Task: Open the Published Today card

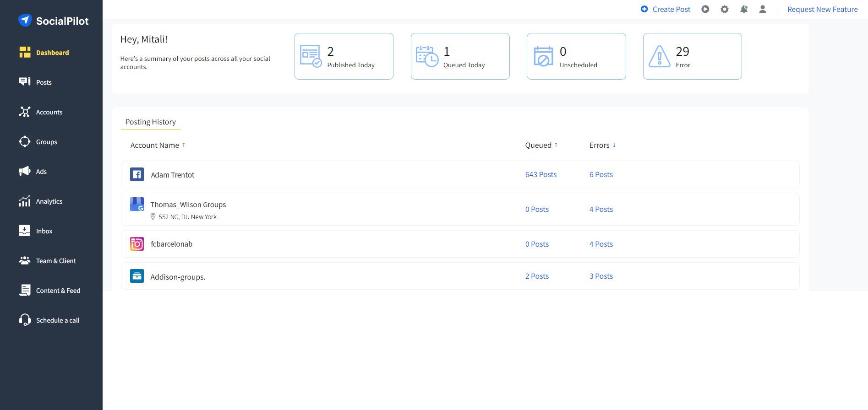Action: click(x=344, y=56)
